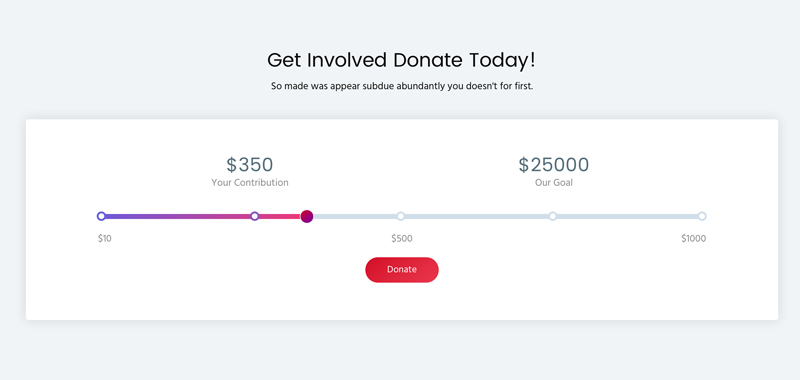Click the Get Involved Donate Today heading

402,60
